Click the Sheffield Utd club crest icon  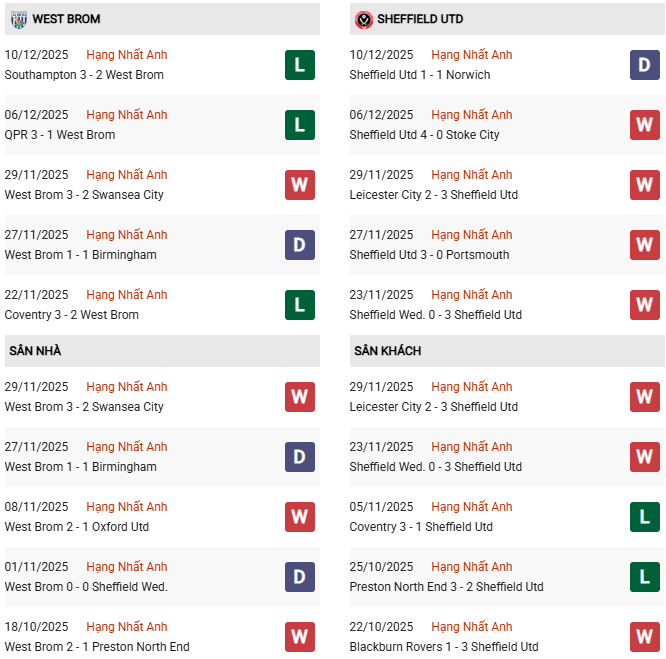coord(364,19)
